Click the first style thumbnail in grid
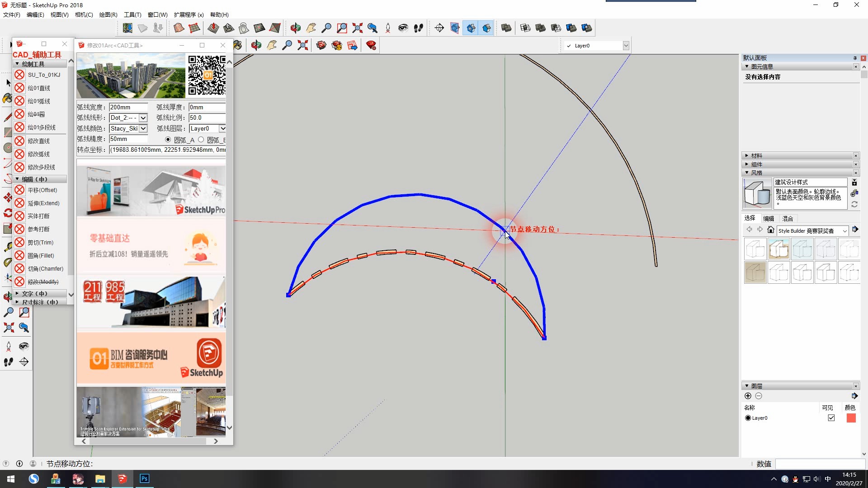The width and height of the screenshot is (868, 488). (x=755, y=249)
